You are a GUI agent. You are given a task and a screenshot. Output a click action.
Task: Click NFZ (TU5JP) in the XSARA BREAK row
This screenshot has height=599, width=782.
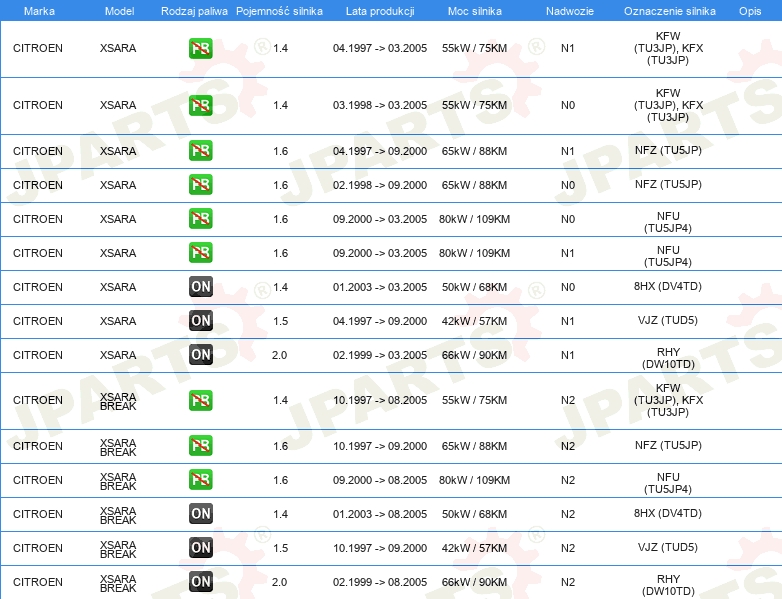(668, 445)
